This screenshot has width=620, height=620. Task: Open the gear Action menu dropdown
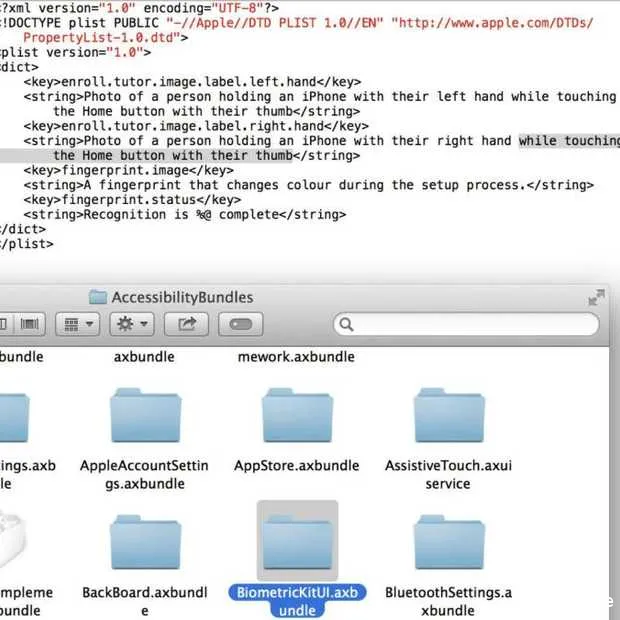point(132,324)
